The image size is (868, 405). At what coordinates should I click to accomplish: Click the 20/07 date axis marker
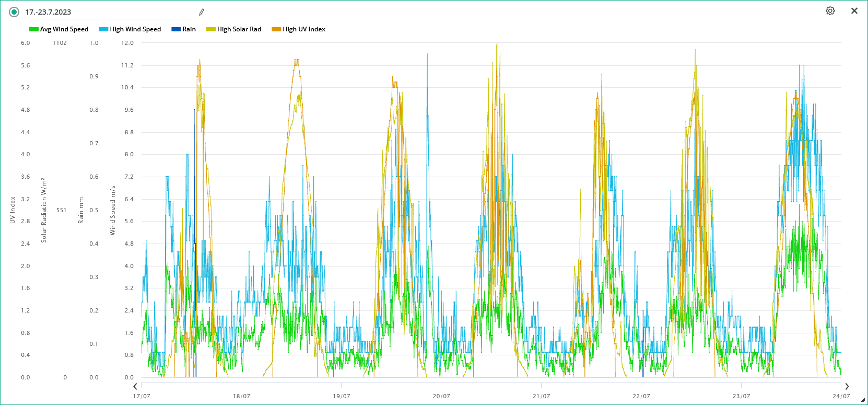point(441,396)
